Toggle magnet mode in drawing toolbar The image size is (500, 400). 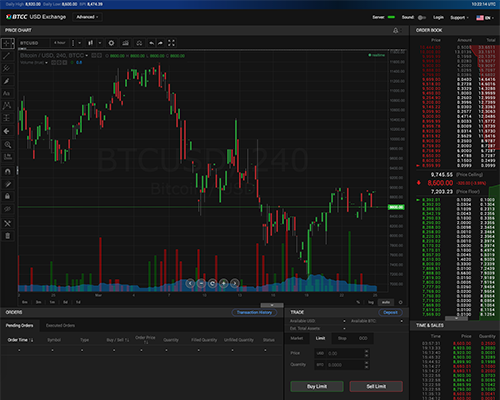7,171
